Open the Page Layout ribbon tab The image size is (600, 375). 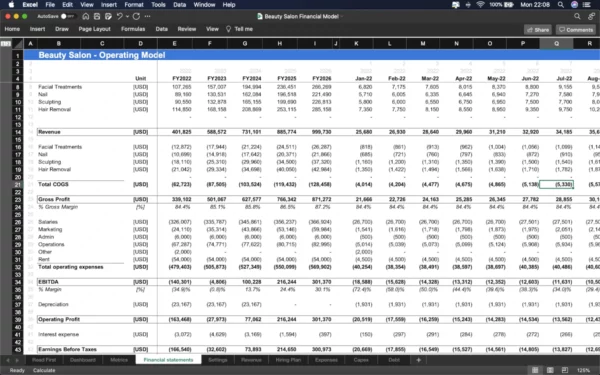(95, 29)
